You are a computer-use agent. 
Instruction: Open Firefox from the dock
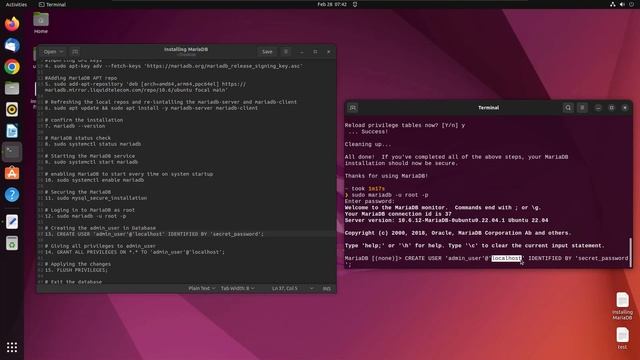point(12,24)
